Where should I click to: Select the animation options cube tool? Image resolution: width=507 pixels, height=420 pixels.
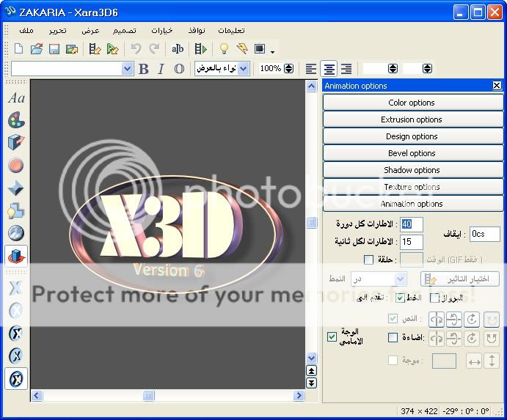point(16,256)
